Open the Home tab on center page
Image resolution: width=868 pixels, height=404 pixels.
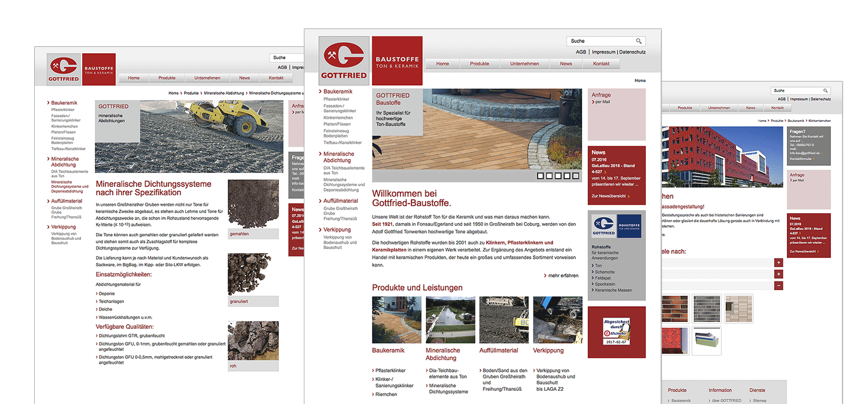click(x=443, y=64)
